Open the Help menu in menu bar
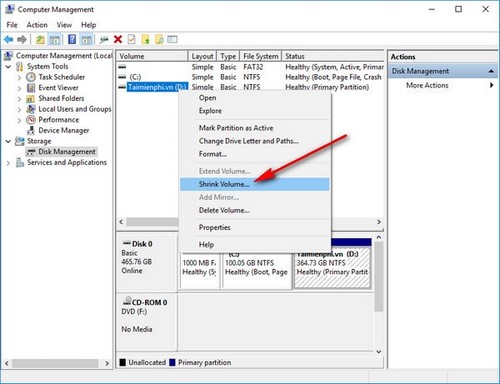The width and height of the screenshot is (500, 384). [88, 25]
